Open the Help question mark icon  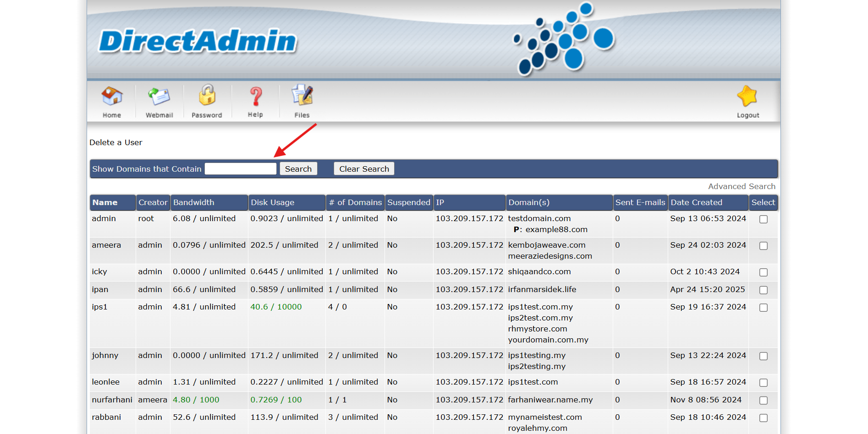click(255, 102)
